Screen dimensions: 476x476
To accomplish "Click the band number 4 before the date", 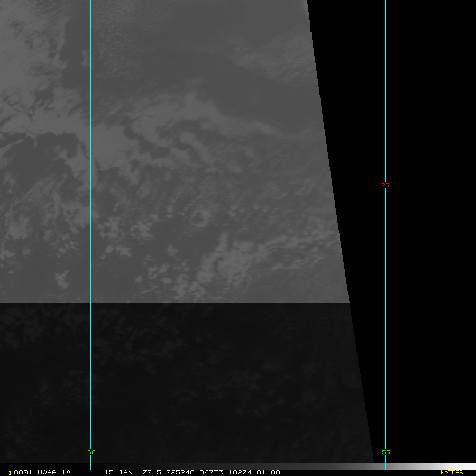I will [97, 472].
